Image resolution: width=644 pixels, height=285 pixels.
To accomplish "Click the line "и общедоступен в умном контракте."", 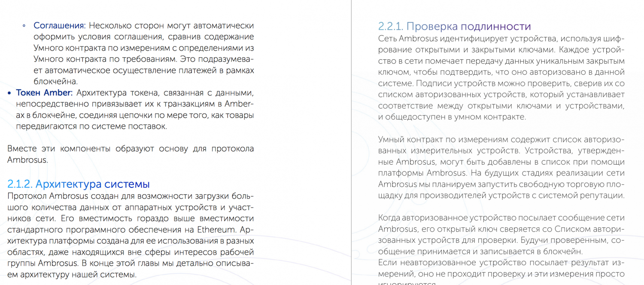I will [452, 117].
